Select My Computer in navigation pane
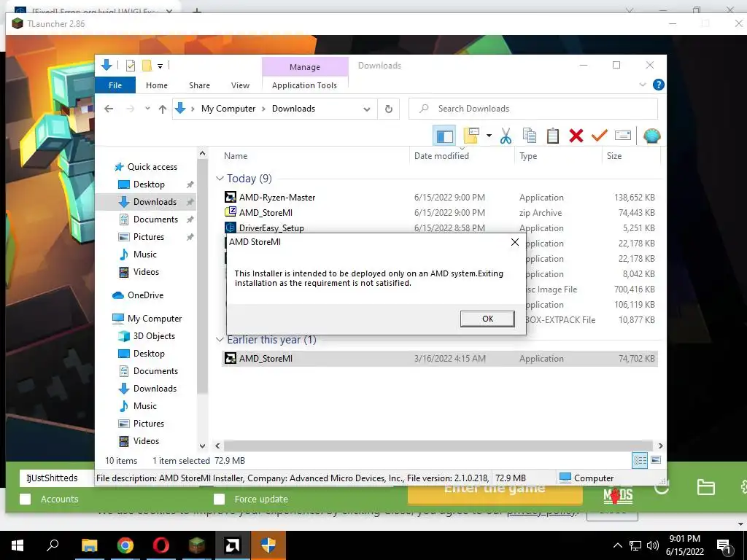 coord(155,319)
